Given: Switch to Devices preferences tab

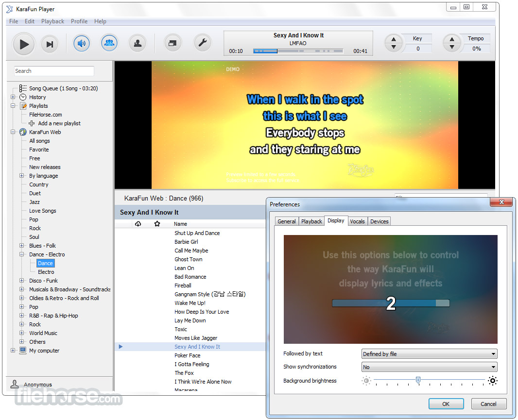Looking at the screenshot, I should (379, 221).
